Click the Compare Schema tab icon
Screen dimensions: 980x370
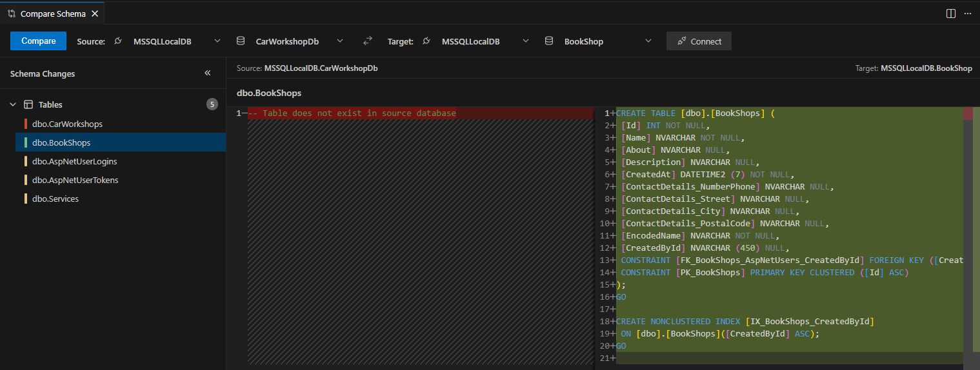point(12,13)
